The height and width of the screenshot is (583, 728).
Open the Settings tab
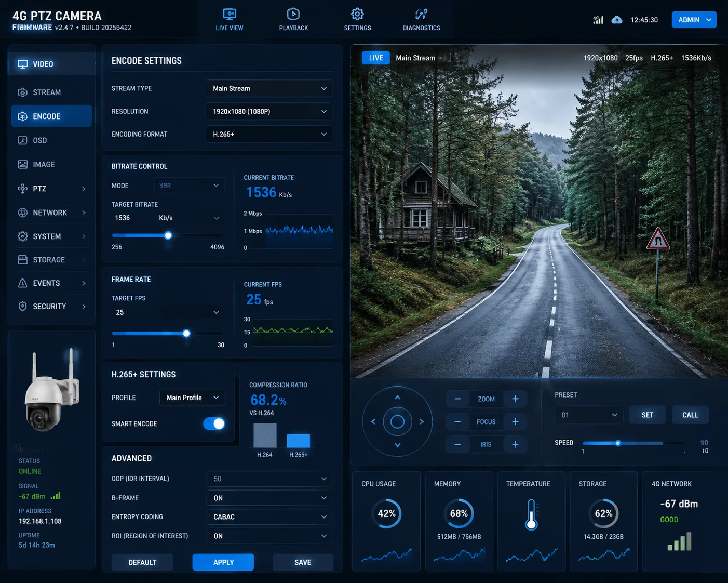tap(357, 20)
